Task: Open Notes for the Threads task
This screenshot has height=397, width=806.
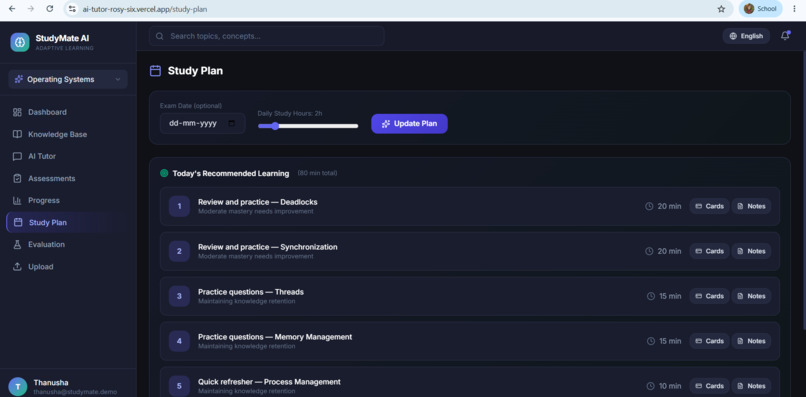Action: [752, 296]
